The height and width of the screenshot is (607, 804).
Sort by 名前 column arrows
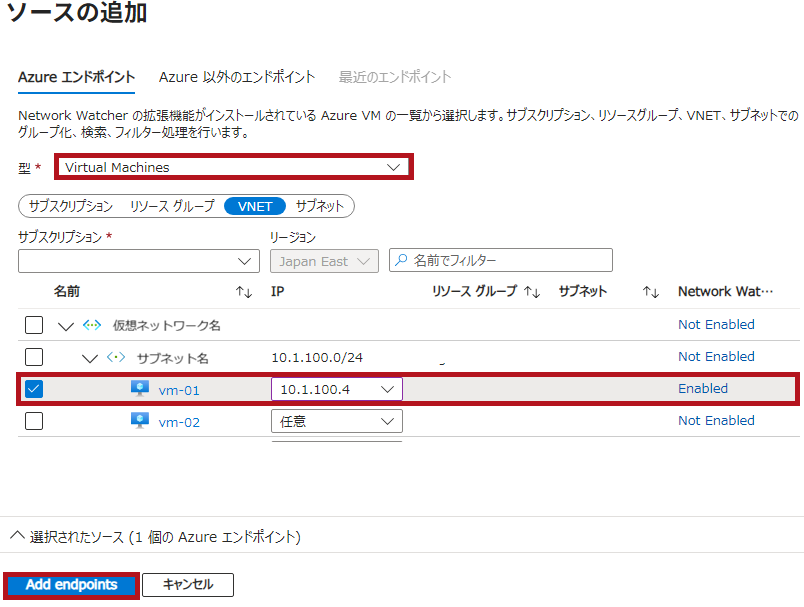click(244, 292)
